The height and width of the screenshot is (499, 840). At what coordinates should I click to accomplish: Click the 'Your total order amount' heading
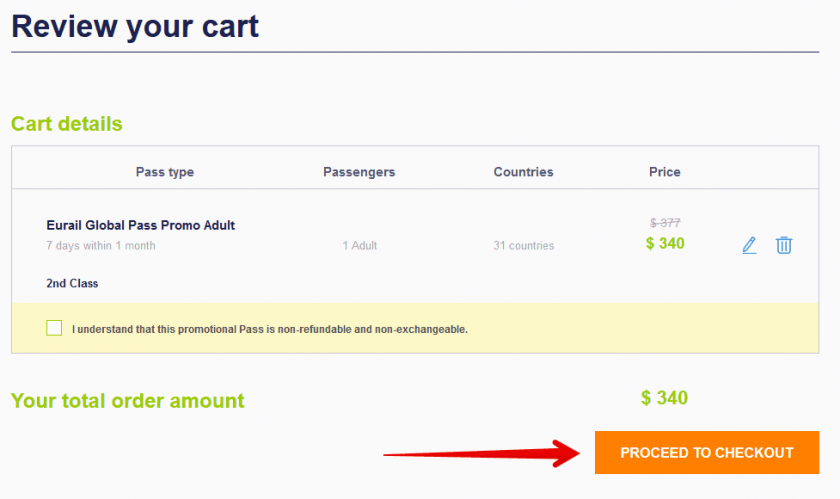[x=127, y=401]
